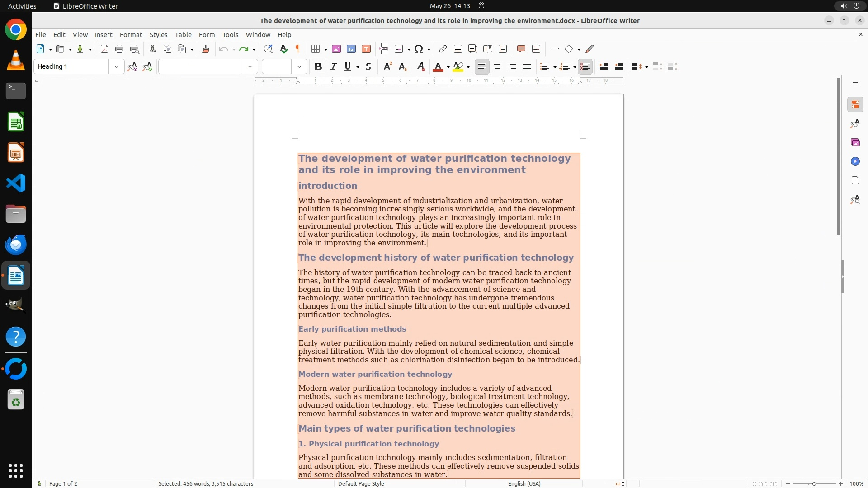Apply Strikethrough to selected text
The height and width of the screenshot is (488, 868).
[368, 67]
